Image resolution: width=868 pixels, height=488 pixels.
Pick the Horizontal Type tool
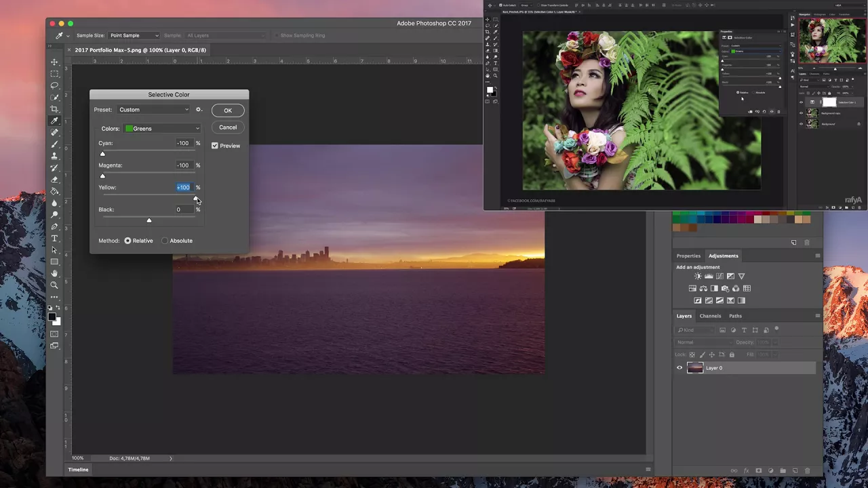coord(54,238)
